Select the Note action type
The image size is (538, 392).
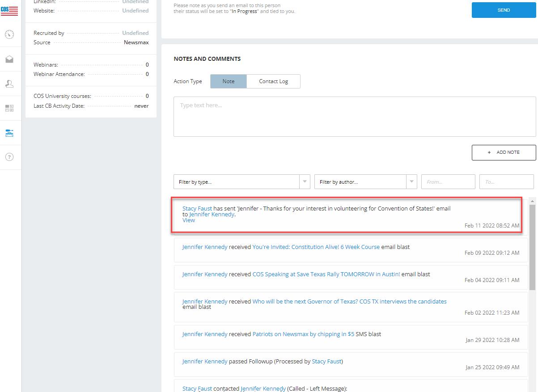click(x=228, y=81)
